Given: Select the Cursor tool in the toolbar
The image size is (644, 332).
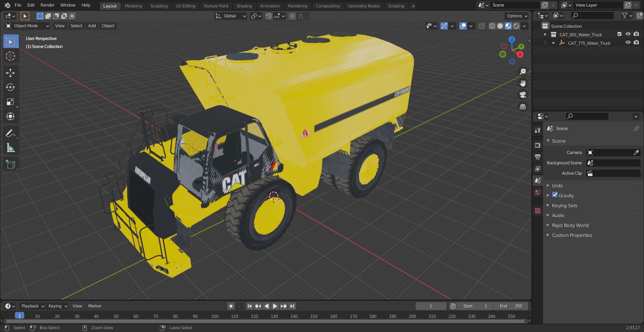Looking at the screenshot, I should (x=10, y=57).
